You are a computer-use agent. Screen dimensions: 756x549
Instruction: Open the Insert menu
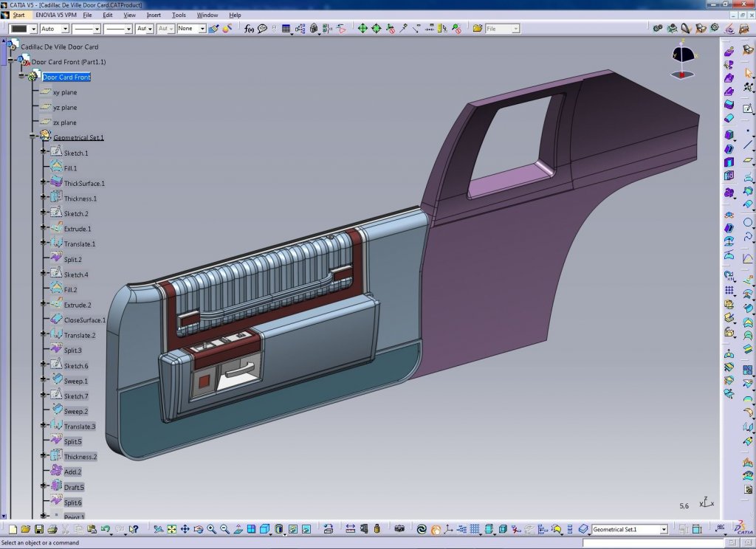[154, 15]
